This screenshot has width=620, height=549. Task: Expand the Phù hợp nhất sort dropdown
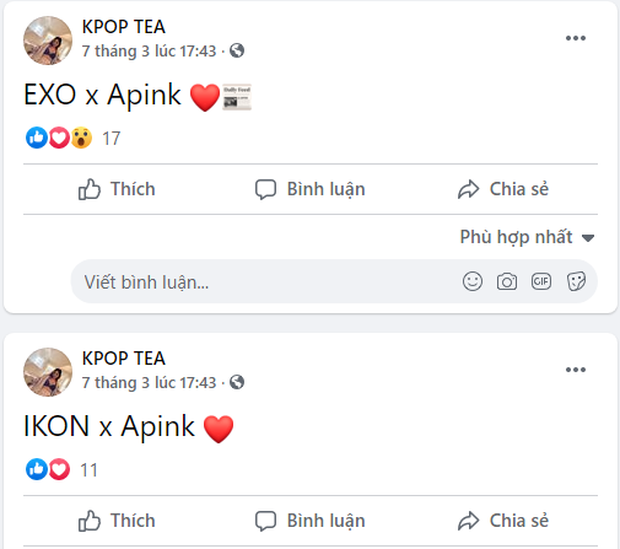tap(527, 238)
